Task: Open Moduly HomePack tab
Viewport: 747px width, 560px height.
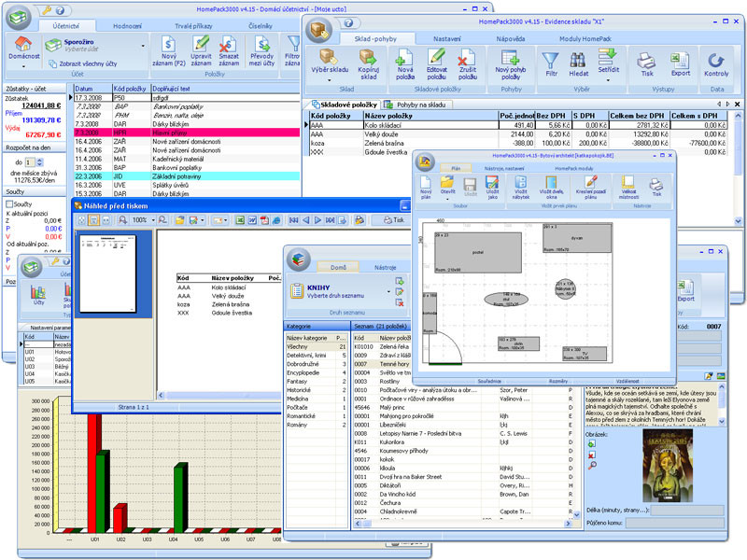Action: (585, 38)
